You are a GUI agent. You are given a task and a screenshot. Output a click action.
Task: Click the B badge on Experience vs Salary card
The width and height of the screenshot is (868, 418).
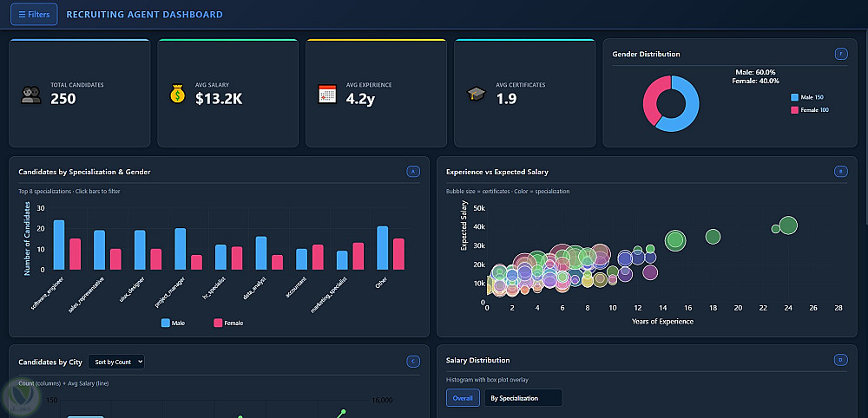pos(841,172)
